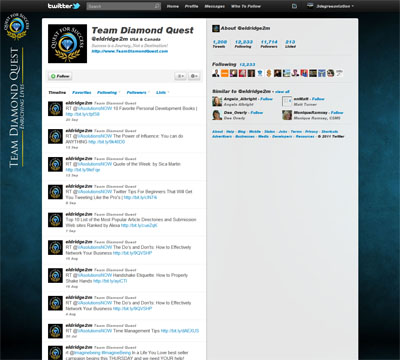Click view all next to Similar to @eldridge2m
The height and width of the screenshot is (360, 400).
pos(282,91)
